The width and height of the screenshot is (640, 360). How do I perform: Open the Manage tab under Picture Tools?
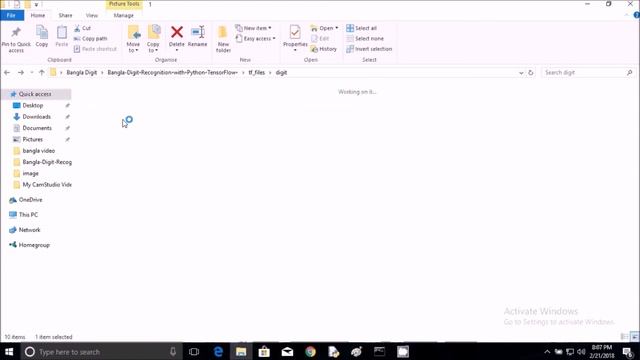[x=124, y=15]
